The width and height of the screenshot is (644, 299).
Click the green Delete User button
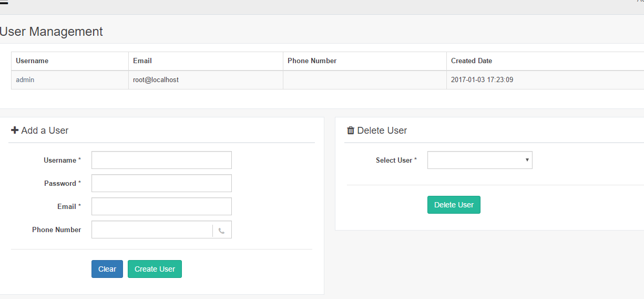454,205
